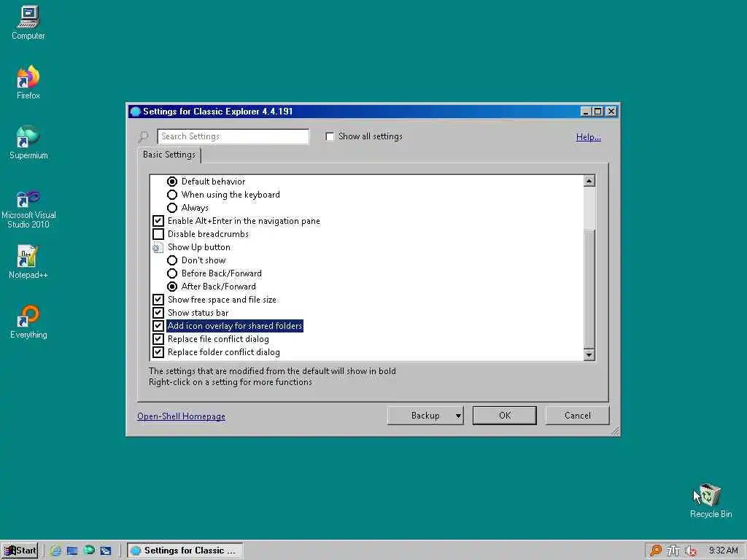Select the Everything search shortcut

pyautogui.click(x=28, y=322)
